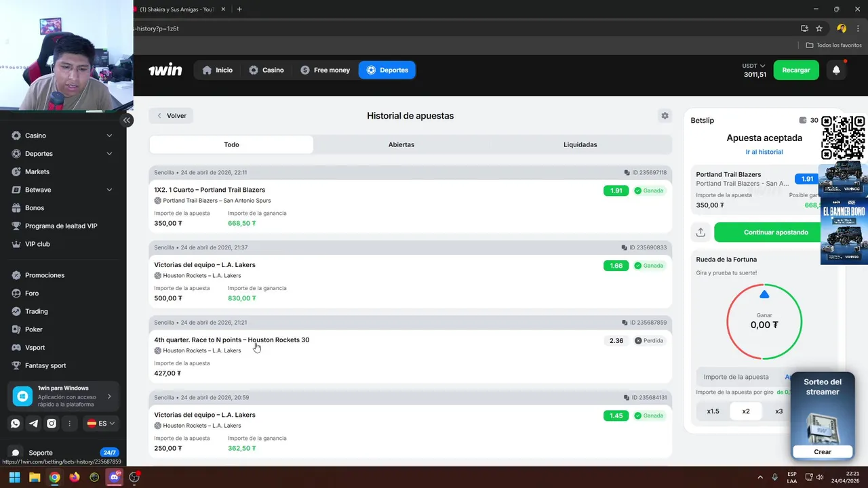Go to Inicio in top navigation

click(217, 70)
